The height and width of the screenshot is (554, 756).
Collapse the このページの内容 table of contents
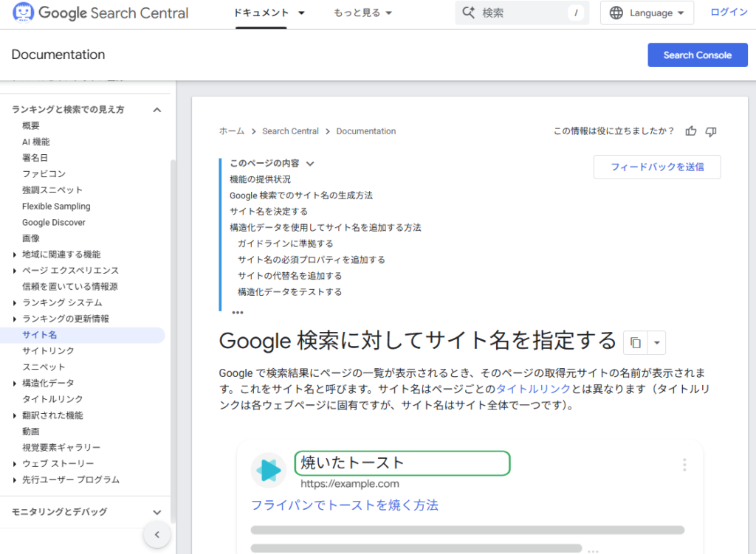[x=310, y=164]
